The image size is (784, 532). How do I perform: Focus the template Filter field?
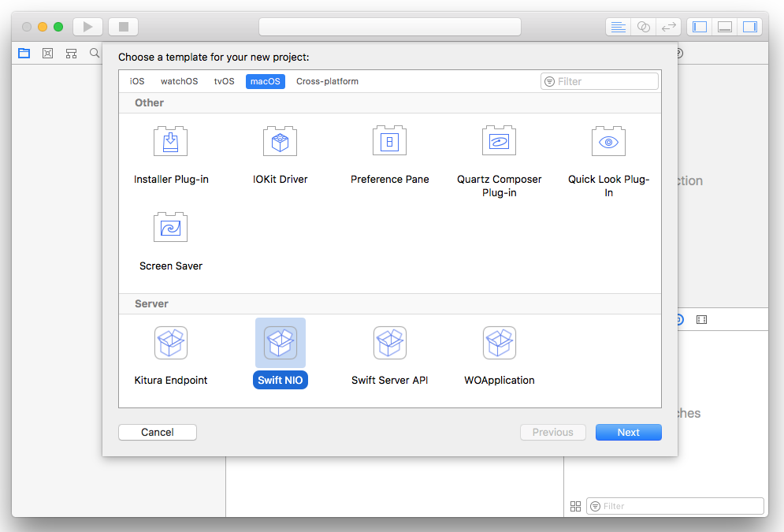tap(600, 81)
